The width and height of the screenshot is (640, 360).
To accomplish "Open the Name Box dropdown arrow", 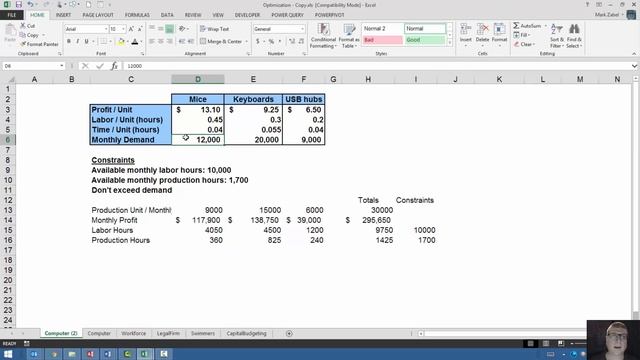I will (x=62, y=66).
